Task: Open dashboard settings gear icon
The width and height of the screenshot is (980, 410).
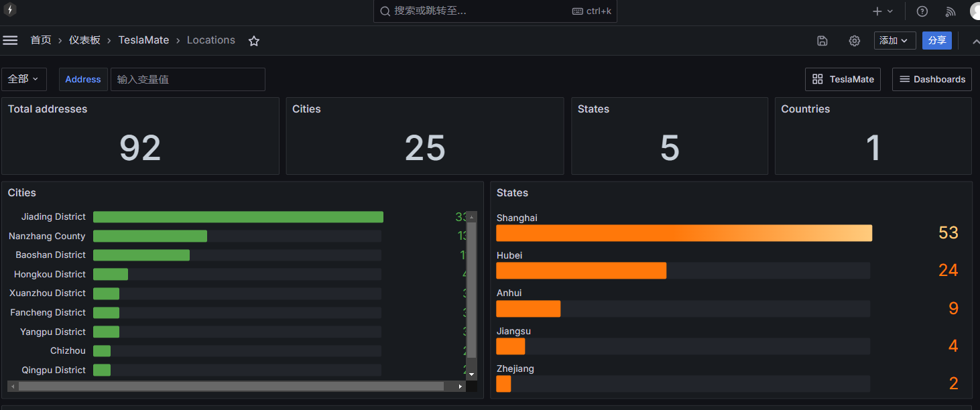Action: pyautogui.click(x=854, y=41)
